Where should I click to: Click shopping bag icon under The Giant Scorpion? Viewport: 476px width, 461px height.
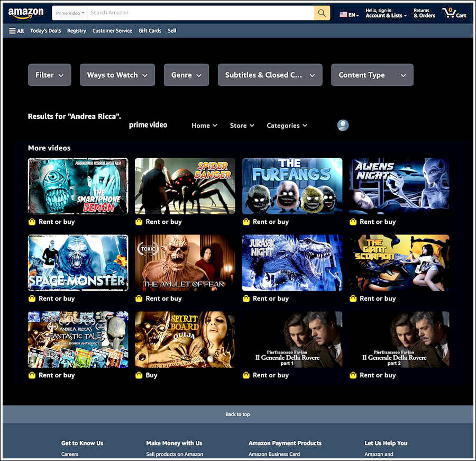coord(353,299)
